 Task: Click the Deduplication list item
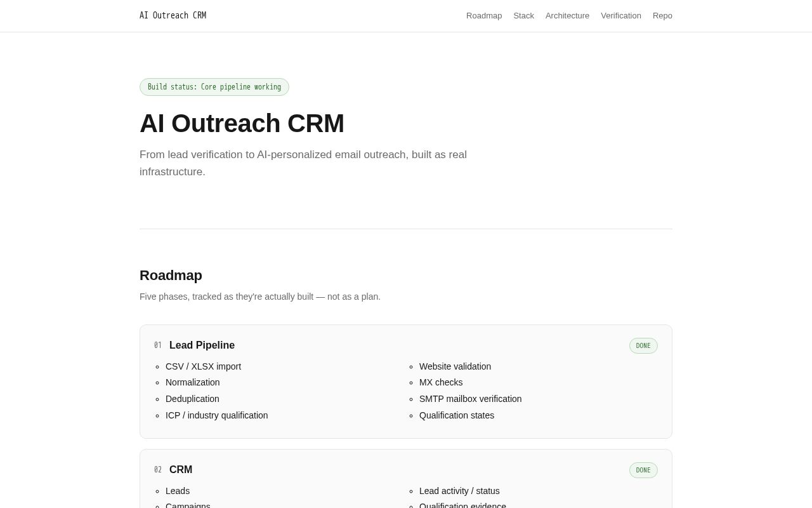192,399
